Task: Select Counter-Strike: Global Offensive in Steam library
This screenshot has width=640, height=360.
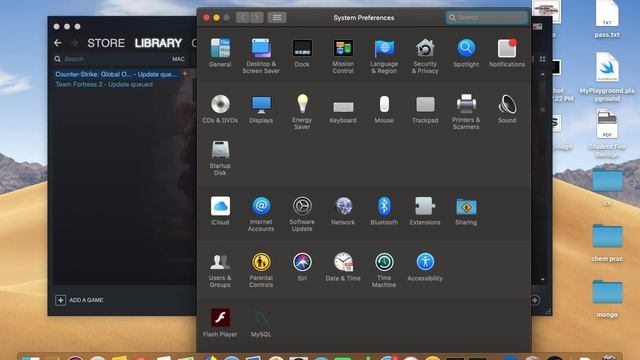Action: point(116,74)
